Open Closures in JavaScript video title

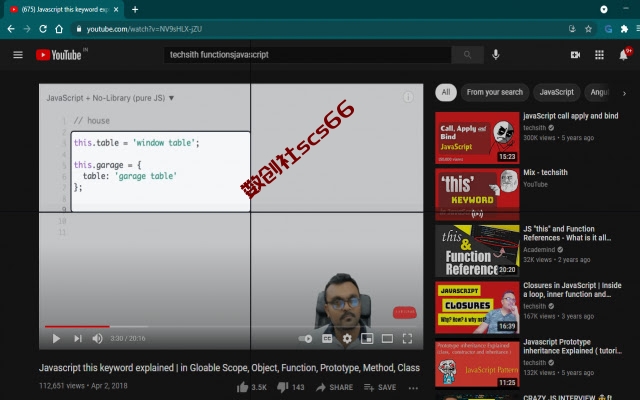pyautogui.click(x=572, y=290)
